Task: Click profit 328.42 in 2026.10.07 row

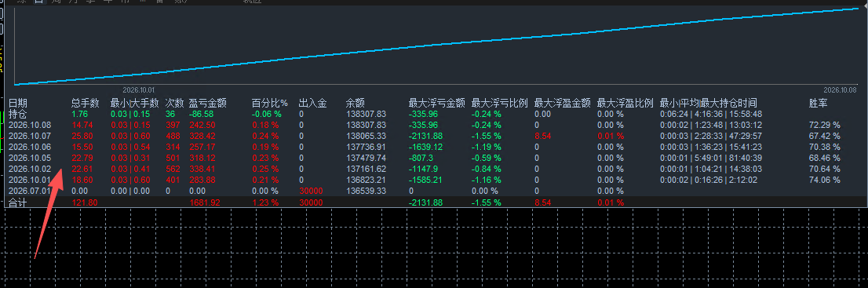Action: [202, 137]
